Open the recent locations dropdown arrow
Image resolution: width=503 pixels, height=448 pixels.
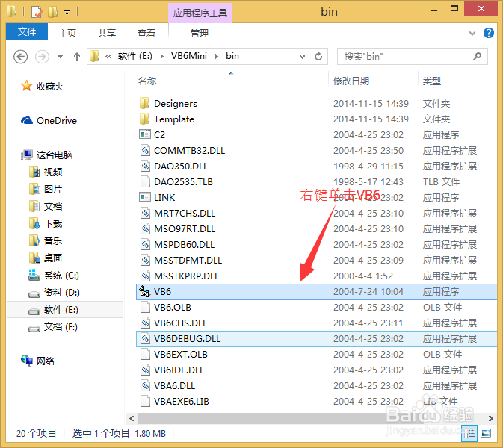tap(60, 57)
